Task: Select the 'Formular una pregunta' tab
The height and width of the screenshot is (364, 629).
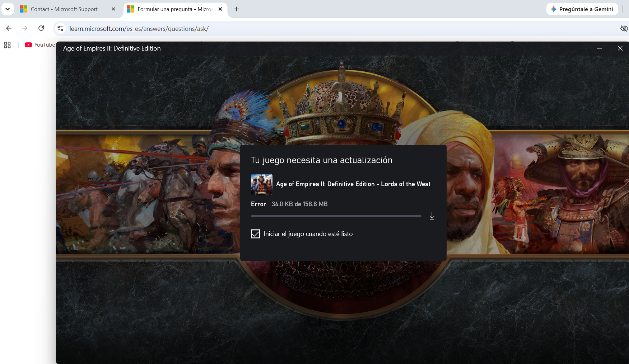Action: point(171,9)
